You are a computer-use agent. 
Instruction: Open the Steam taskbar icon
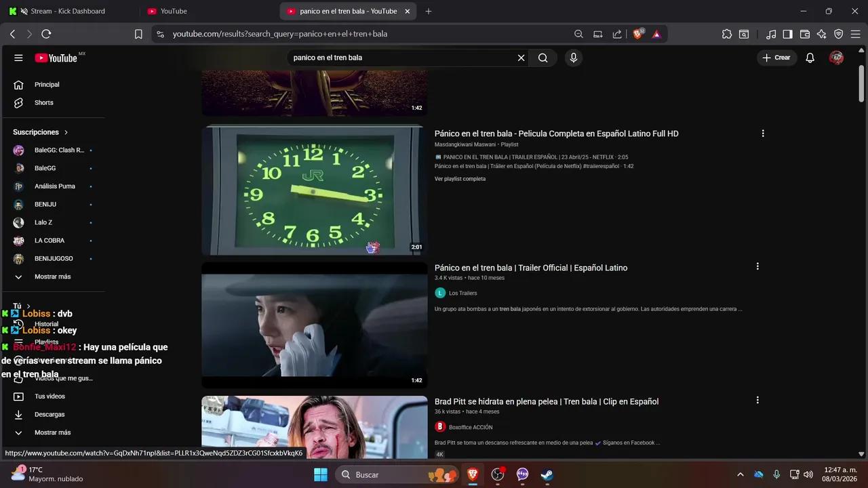pos(547,474)
